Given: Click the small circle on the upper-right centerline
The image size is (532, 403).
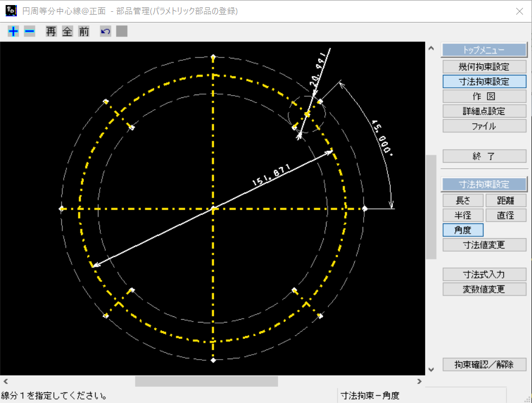Looking at the screenshot, I should pyautogui.click(x=307, y=114).
